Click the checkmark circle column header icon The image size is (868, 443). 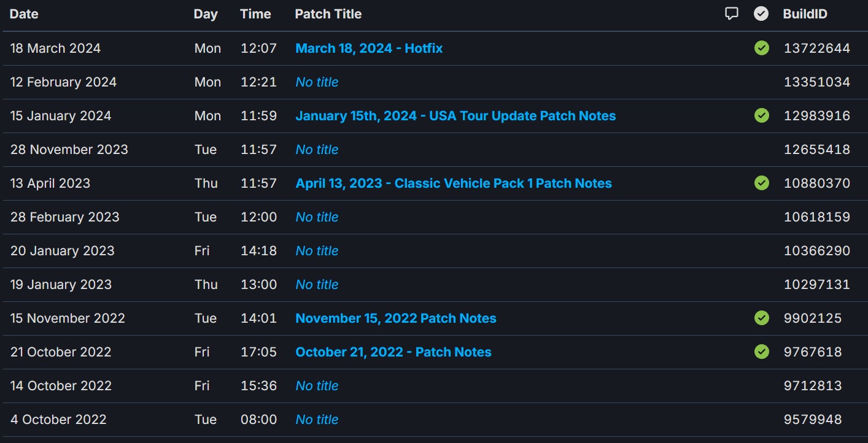click(761, 14)
